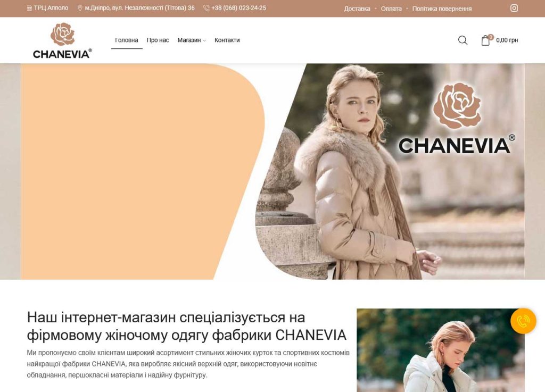Go to the Головна menu item
545x392 pixels.
point(127,40)
